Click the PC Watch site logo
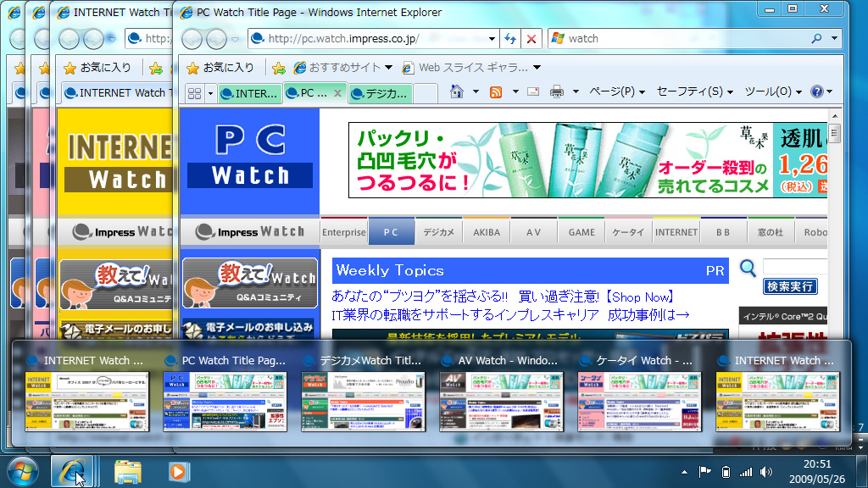The width and height of the screenshot is (868, 488). [x=250, y=157]
